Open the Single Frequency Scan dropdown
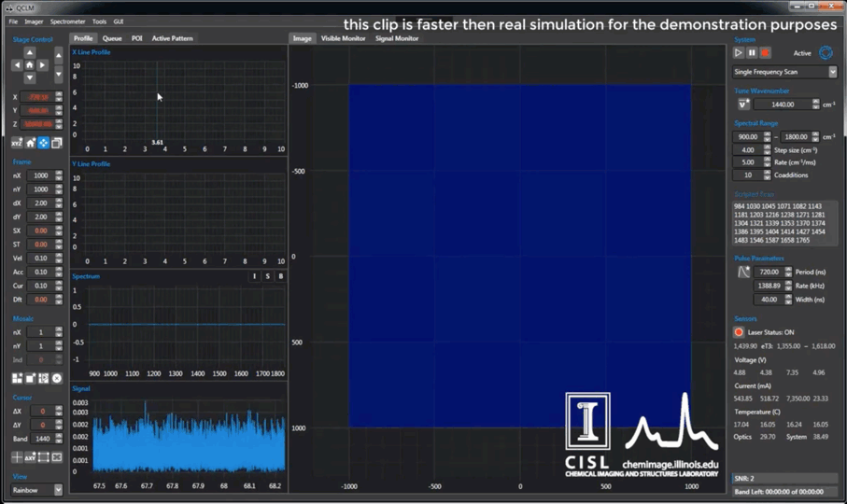The image size is (847, 504). point(784,72)
